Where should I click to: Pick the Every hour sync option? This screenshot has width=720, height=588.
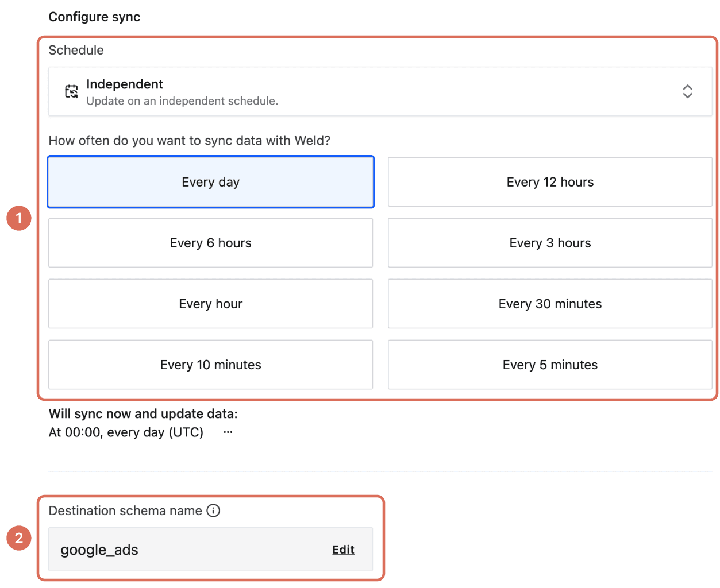click(x=211, y=304)
